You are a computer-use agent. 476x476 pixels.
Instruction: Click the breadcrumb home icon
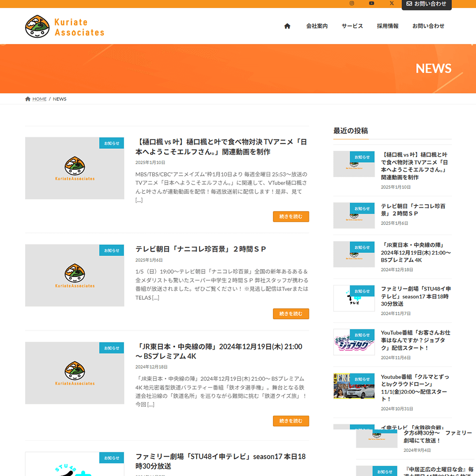pyautogui.click(x=28, y=99)
